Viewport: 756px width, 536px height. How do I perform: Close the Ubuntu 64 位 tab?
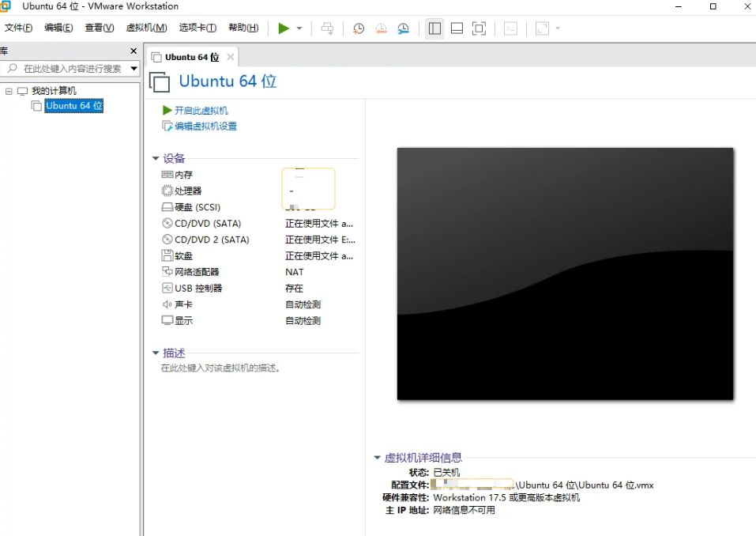coord(231,57)
